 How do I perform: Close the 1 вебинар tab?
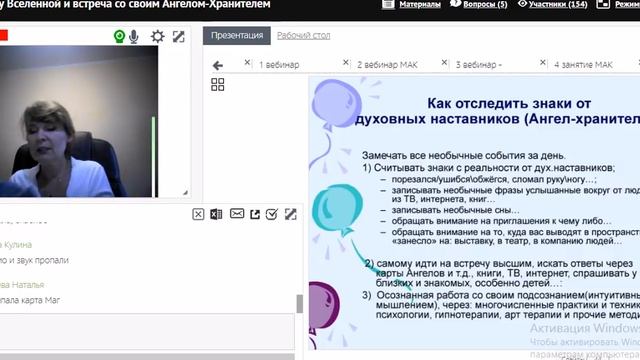247,62
